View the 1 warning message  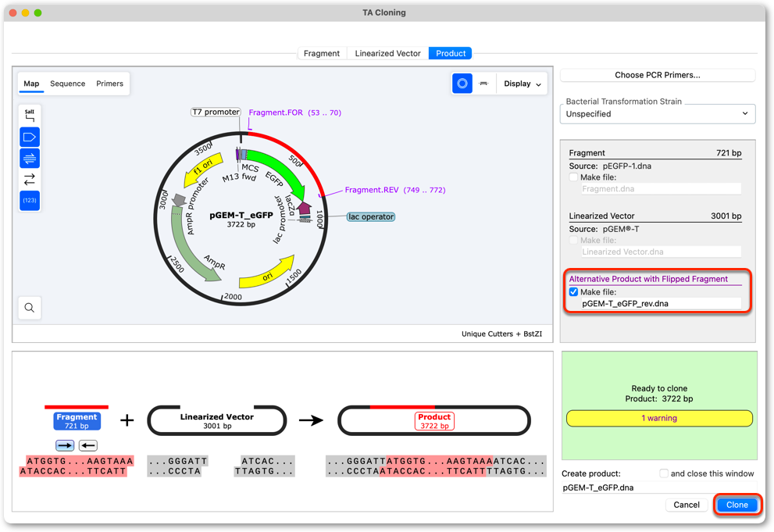pyautogui.click(x=659, y=418)
